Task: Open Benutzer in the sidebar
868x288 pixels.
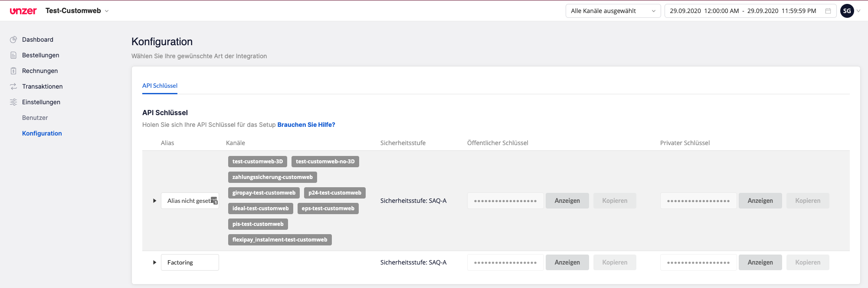Action: point(35,118)
